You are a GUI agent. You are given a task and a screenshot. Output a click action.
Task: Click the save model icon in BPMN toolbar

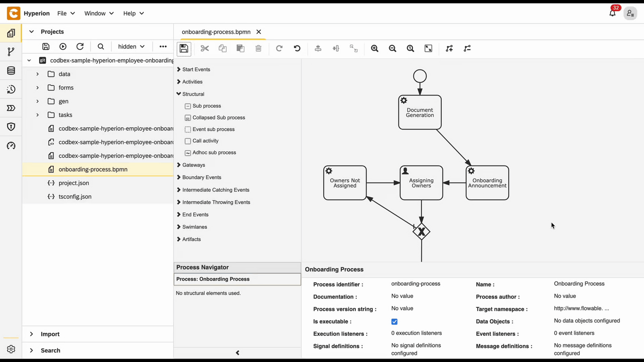[184, 48]
